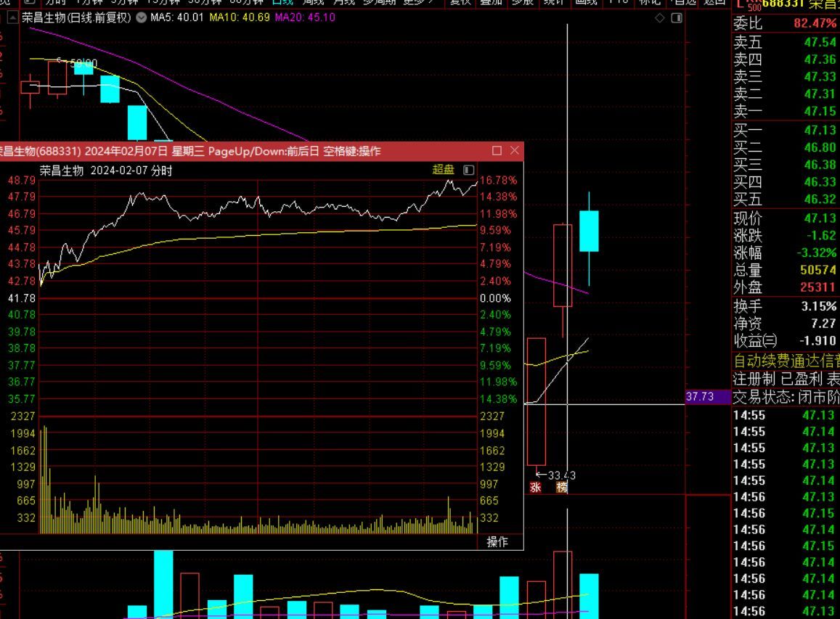Click the diamond icon in chart header
The width and height of the screenshot is (840, 619).
[659, 18]
